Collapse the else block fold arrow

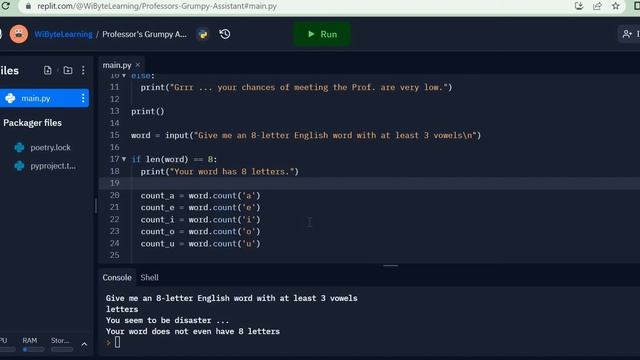[x=124, y=76]
